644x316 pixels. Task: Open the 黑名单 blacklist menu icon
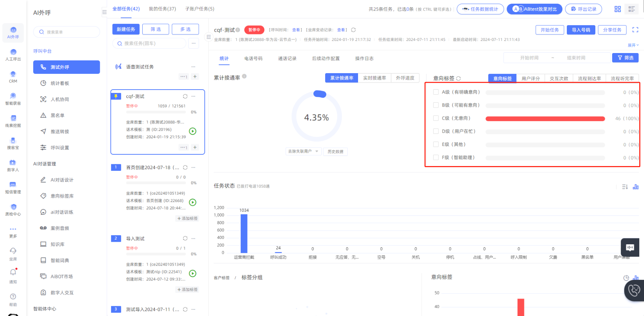pos(43,116)
